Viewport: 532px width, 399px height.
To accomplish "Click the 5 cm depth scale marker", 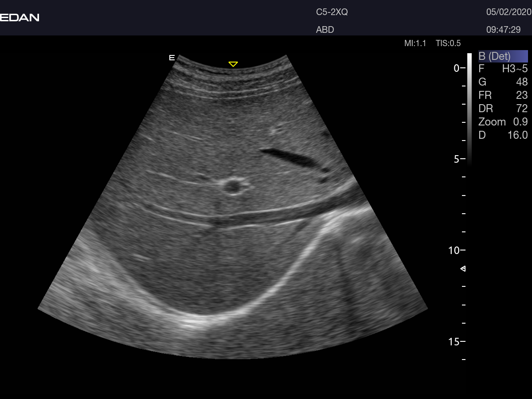I will click(x=457, y=160).
